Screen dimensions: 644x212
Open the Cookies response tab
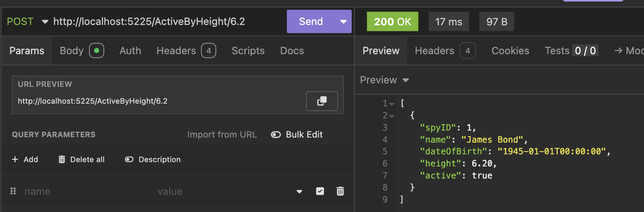[x=510, y=51]
